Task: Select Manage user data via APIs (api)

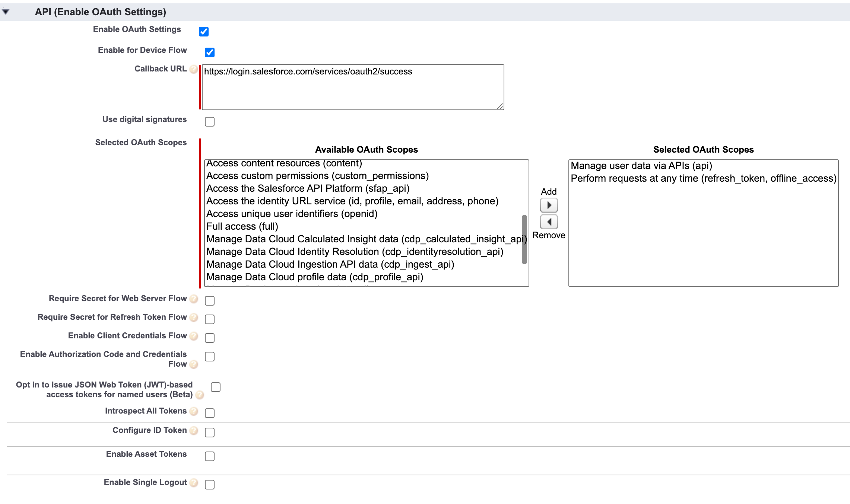Action: (641, 166)
